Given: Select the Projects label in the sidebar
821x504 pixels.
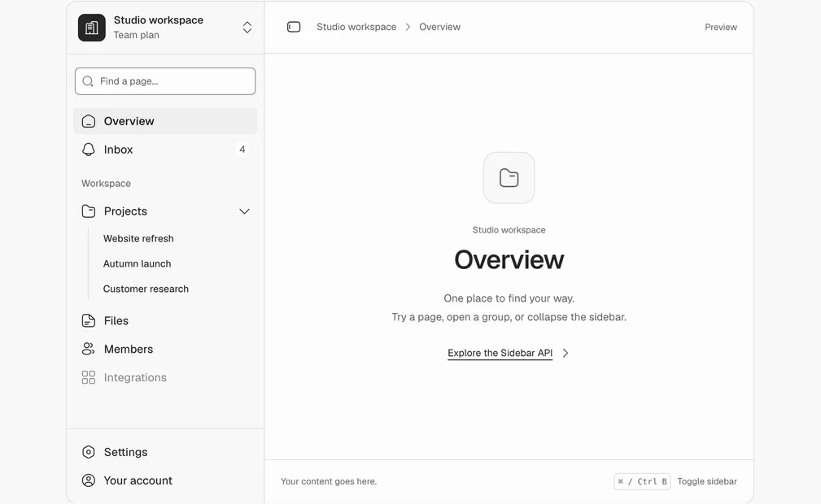Looking at the screenshot, I should coord(125,211).
